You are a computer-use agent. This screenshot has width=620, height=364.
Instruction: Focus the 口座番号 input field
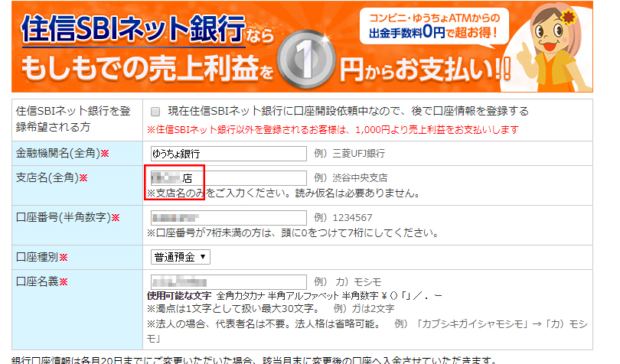coord(229,218)
